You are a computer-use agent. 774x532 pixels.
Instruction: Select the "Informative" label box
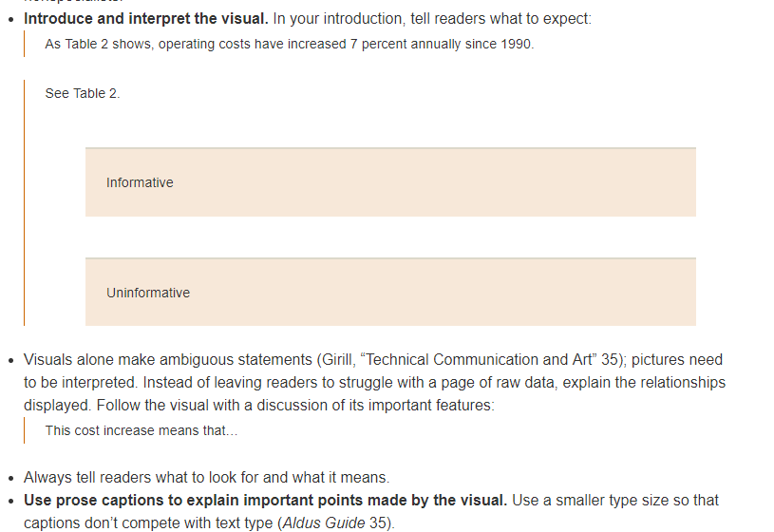point(390,182)
